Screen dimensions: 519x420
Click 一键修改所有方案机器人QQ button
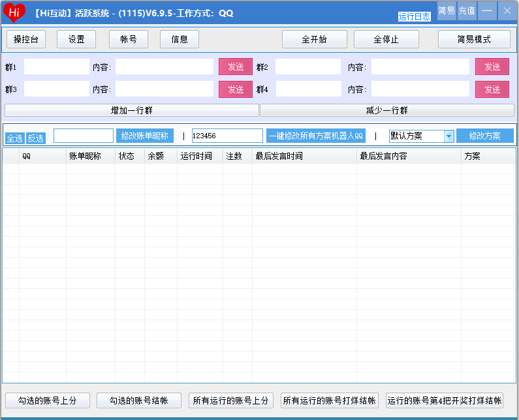[x=316, y=136]
